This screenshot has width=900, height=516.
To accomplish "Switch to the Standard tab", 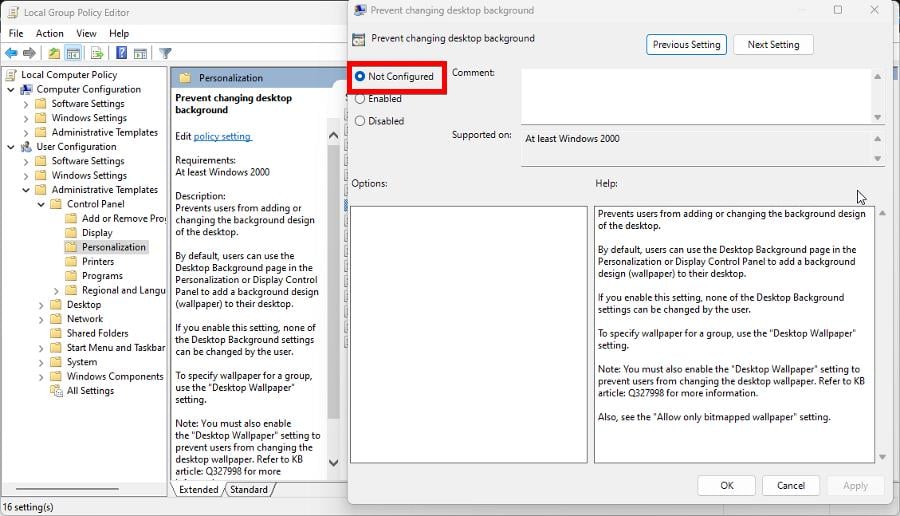I will click(249, 490).
